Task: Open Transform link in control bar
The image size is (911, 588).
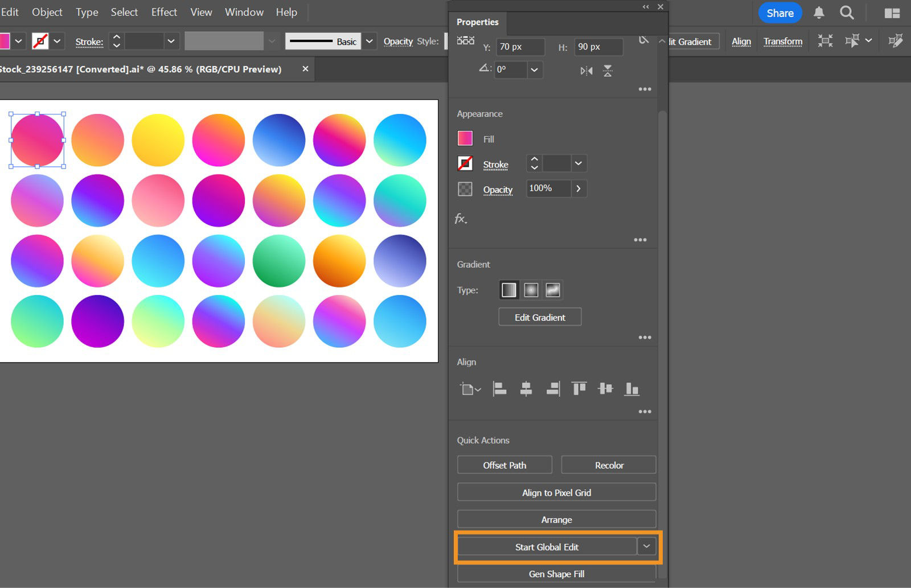Action: click(x=783, y=41)
